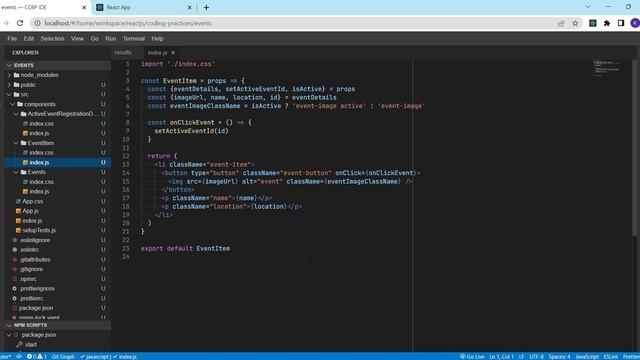The image size is (640, 360).
Task: Open the .eslintignore file
Action: 35,240
